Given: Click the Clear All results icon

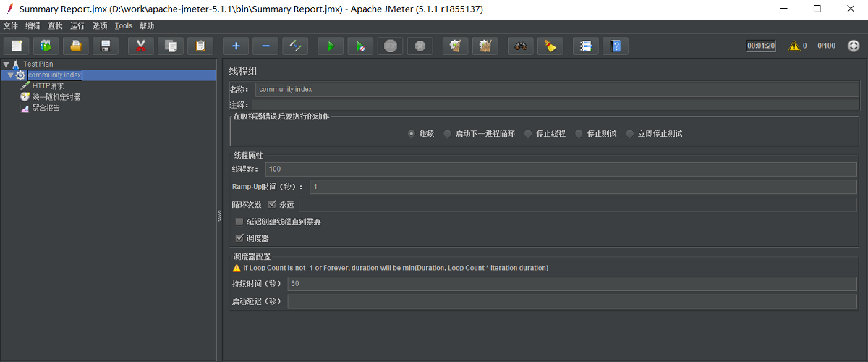Looking at the screenshot, I should (485, 46).
